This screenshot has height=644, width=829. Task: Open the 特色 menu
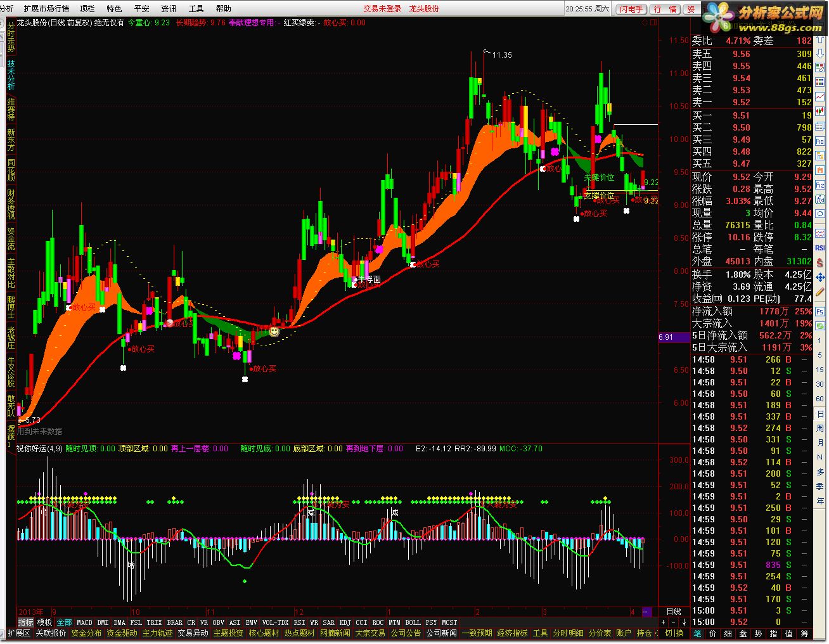[114, 8]
